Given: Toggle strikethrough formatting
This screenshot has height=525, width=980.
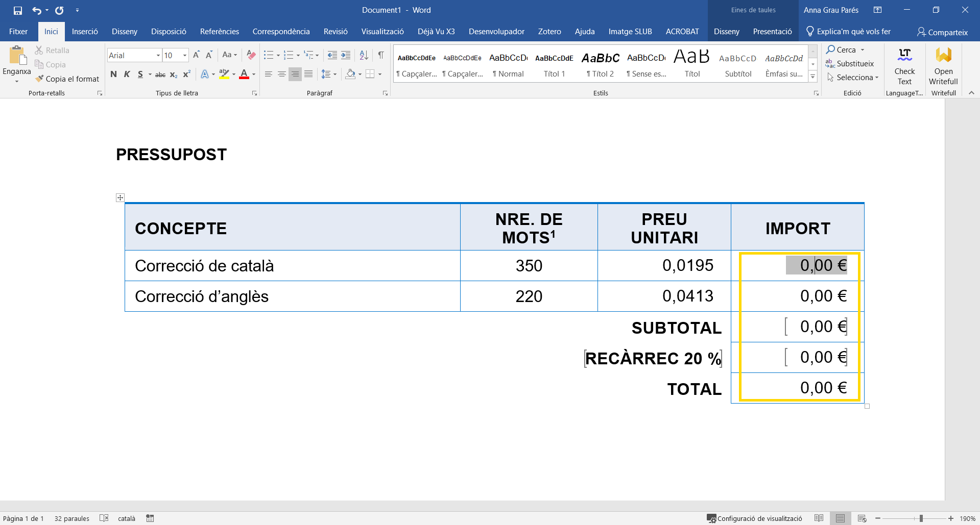Looking at the screenshot, I should 160,74.
